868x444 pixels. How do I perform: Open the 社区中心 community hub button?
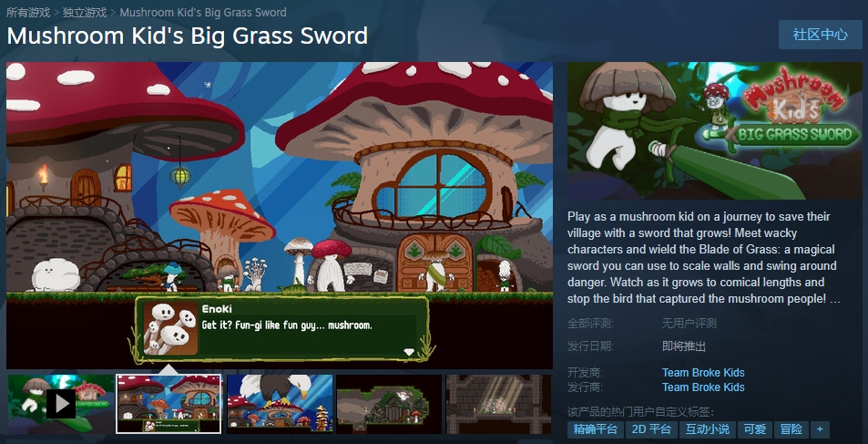pyautogui.click(x=821, y=35)
